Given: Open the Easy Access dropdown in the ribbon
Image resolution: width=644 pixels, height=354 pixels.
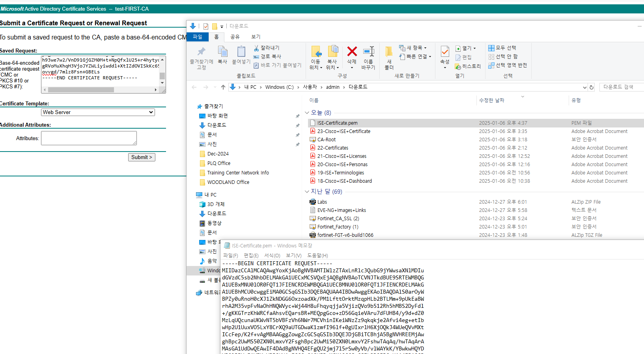Looking at the screenshot, I should pyautogui.click(x=415, y=56).
